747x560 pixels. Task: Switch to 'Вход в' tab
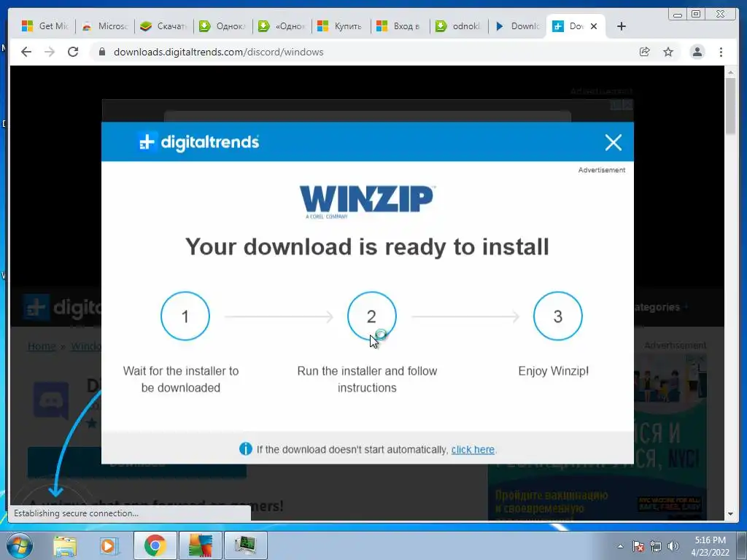[x=400, y=26]
